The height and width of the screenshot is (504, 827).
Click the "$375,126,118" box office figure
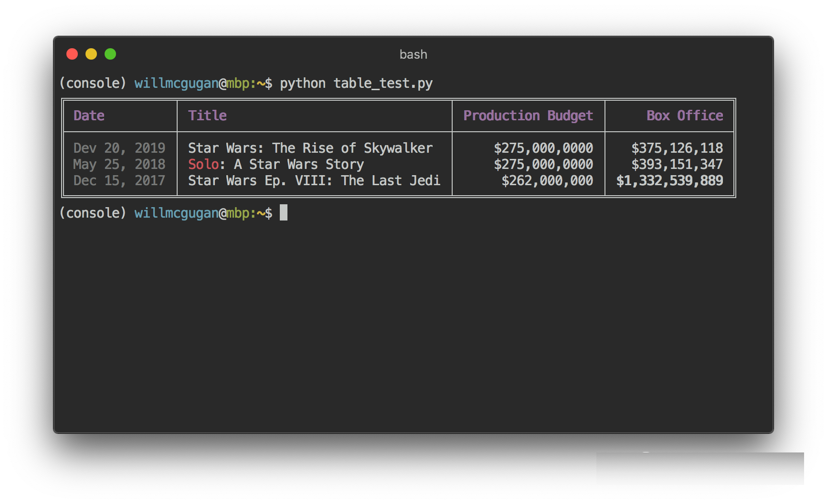point(677,148)
